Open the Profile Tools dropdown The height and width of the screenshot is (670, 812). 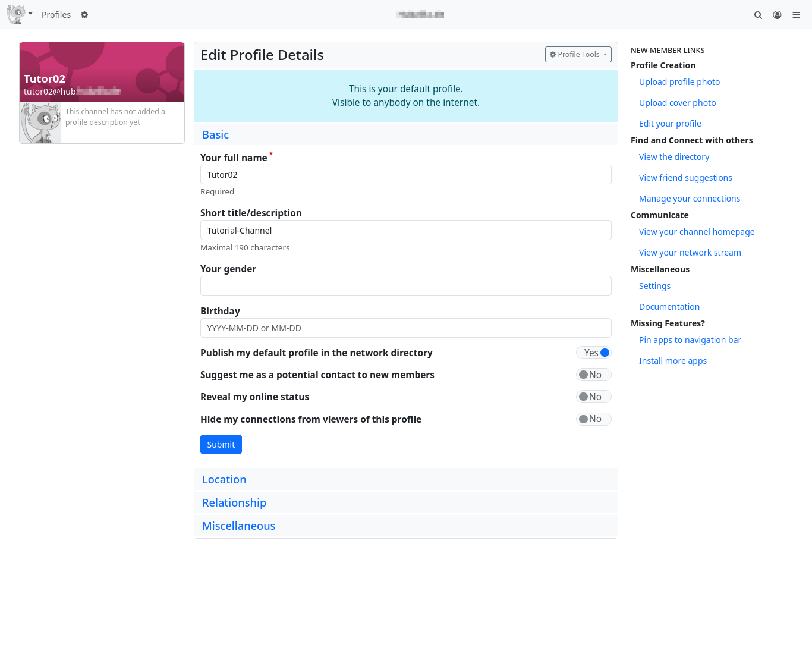pyautogui.click(x=578, y=55)
